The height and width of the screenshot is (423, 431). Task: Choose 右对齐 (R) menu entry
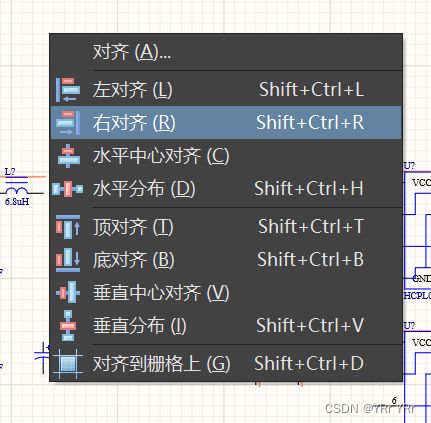coord(226,123)
